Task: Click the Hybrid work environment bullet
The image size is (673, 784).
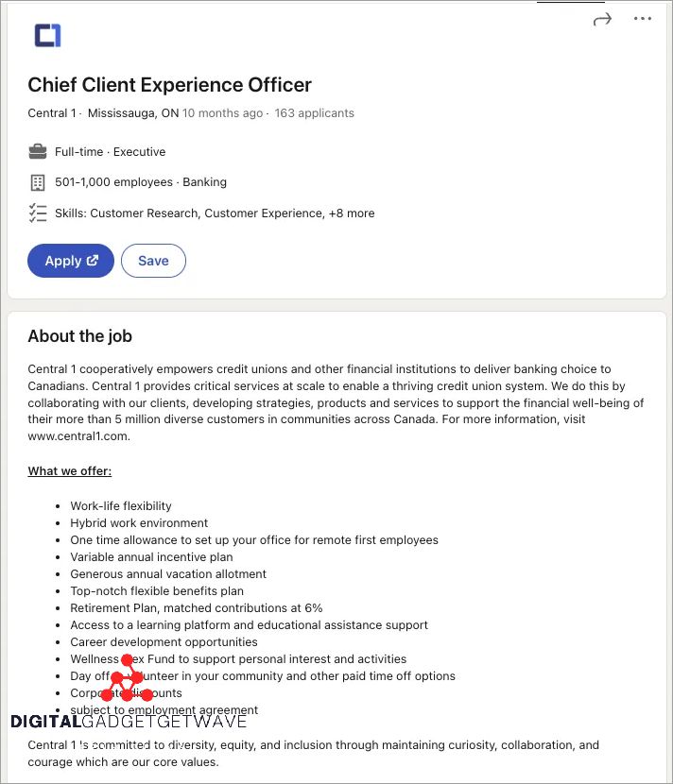Action: point(139,523)
